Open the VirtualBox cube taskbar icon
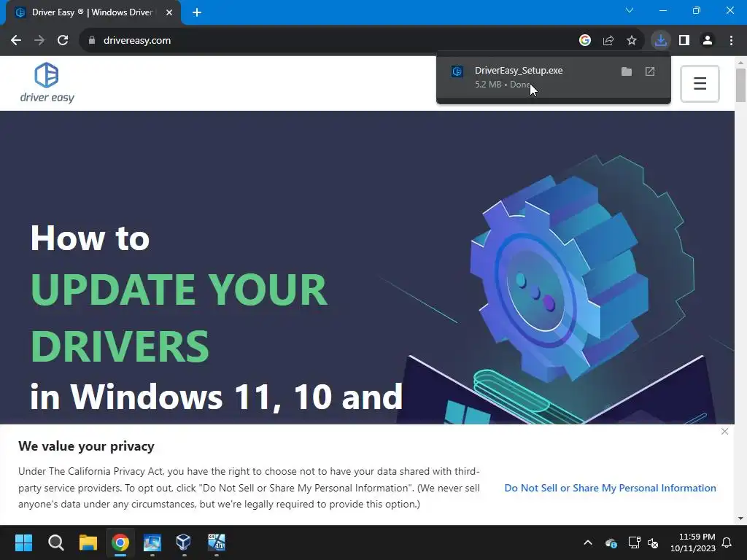The image size is (747, 560). (184, 542)
